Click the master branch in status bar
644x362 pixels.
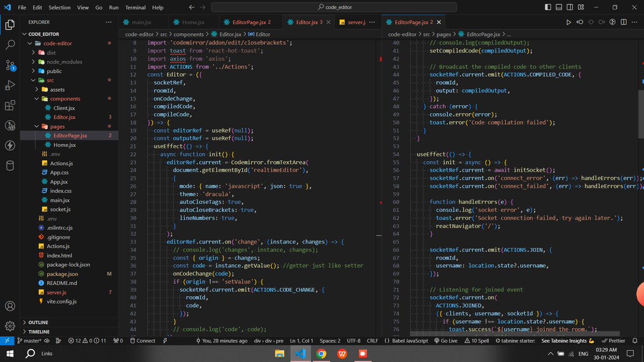[30, 341]
